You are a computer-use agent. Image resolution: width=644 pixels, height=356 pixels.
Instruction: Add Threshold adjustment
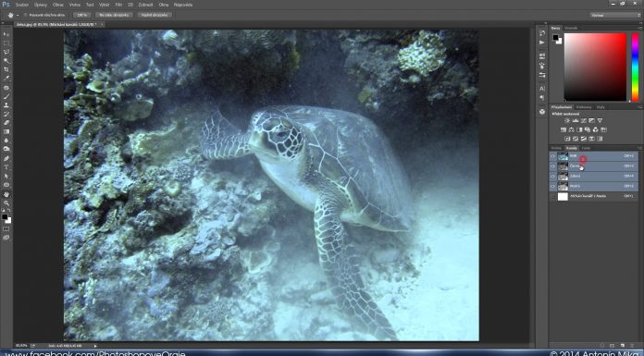(x=584, y=139)
